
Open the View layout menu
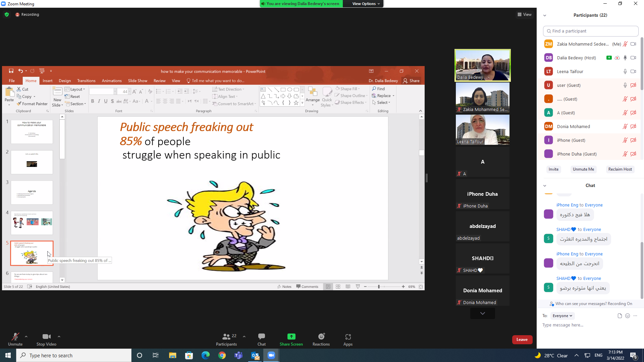coord(525,14)
